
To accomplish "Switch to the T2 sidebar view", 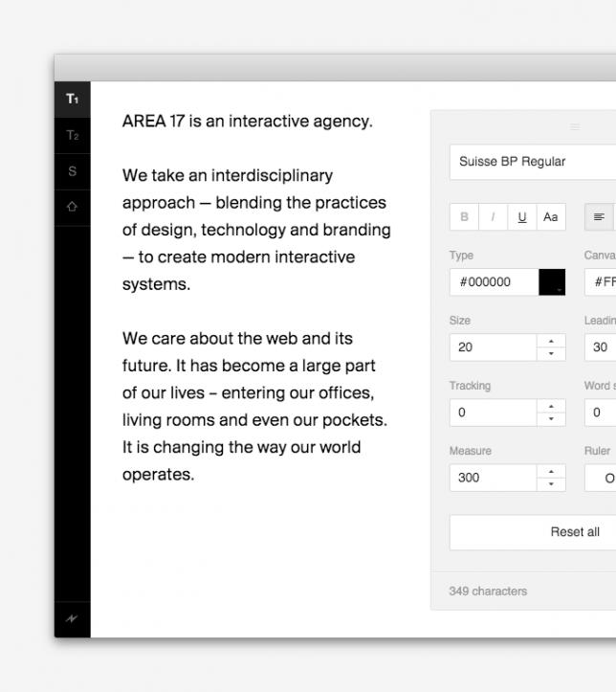I will (73, 136).
